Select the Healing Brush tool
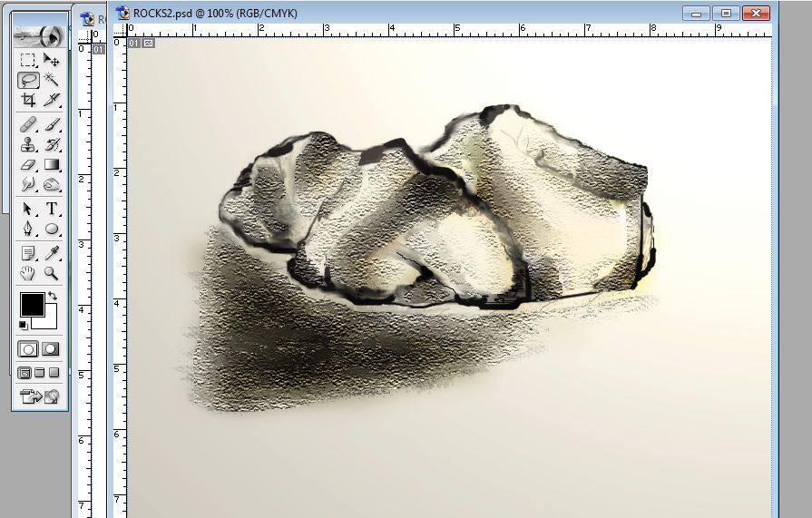Screen dimensions: 812x518 click(x=28, y=124)
